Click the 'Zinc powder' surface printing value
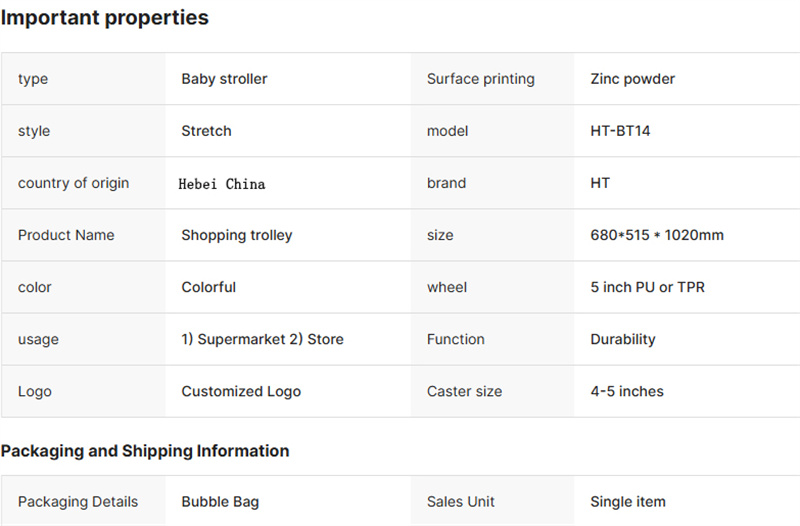Screen dimensions: 800x526 632,79
